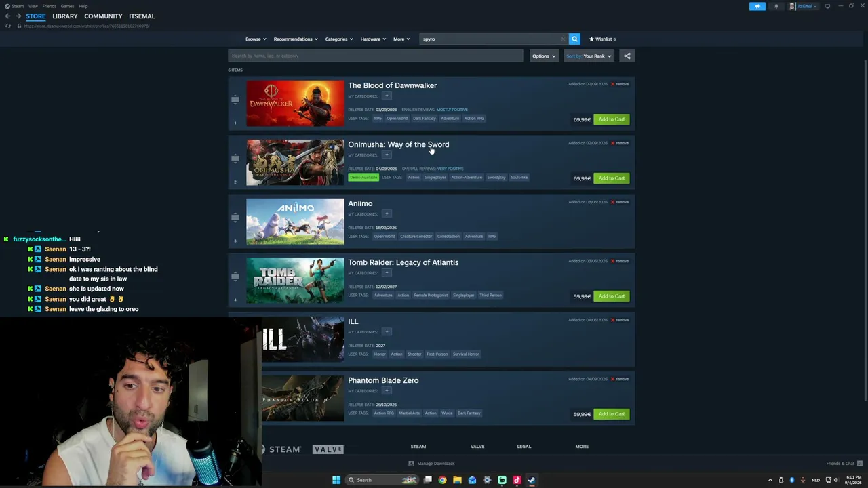Grab the reorder handle for Aniimo

click(x=235, y=218)
